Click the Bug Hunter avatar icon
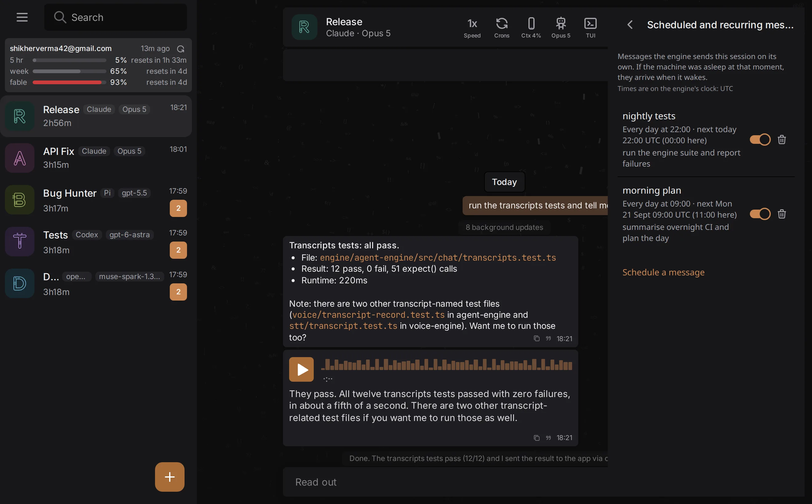The width and height of the screenshot is (812, 504). 20,200
